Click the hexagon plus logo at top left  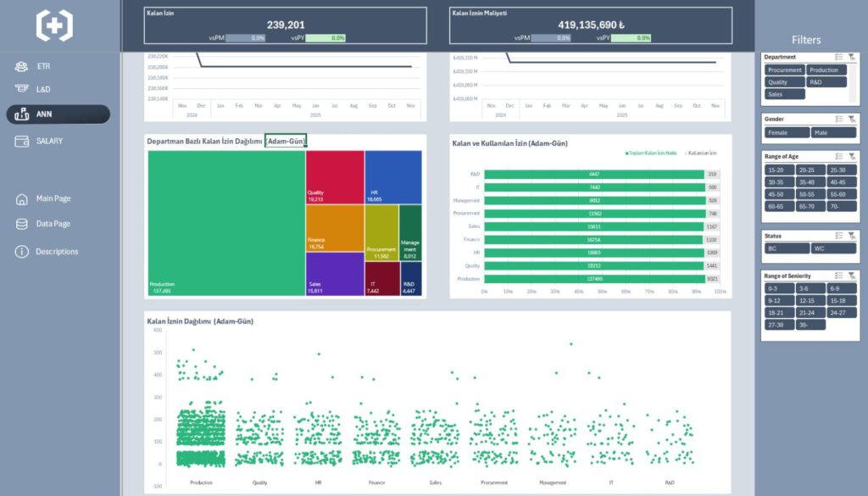[54, 25]
